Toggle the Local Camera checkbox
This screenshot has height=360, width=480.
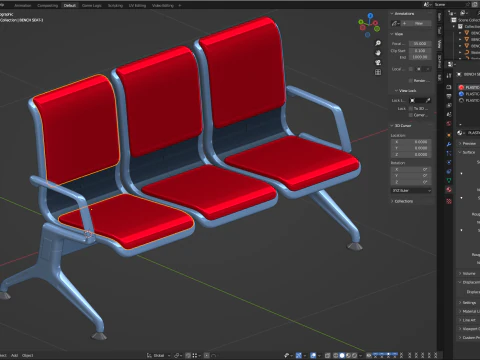[411, 69]
